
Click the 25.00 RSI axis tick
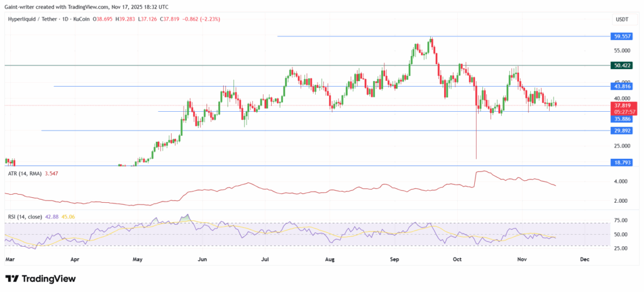click(x=622, y=248)
